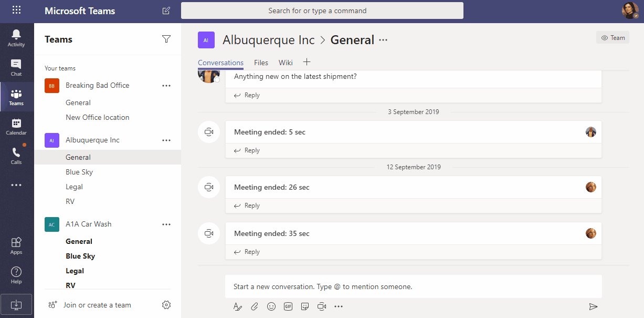Start a new chat with compose icon
The height and width of the screenshot is (318, 644).
coord(166,11)
